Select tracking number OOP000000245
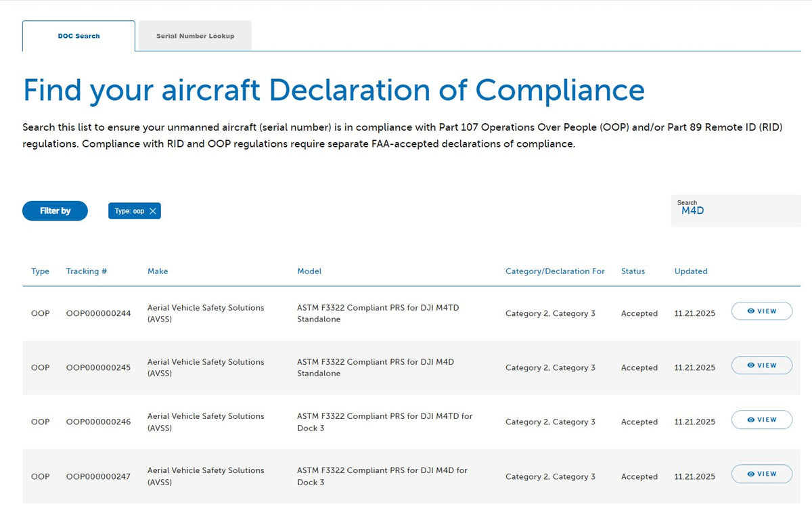 tap(99, 367)
